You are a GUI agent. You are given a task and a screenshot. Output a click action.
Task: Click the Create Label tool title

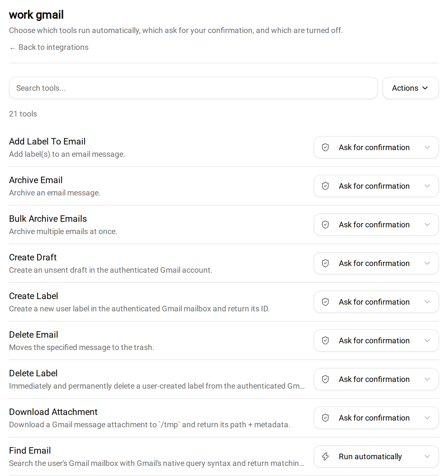point(34,296)
